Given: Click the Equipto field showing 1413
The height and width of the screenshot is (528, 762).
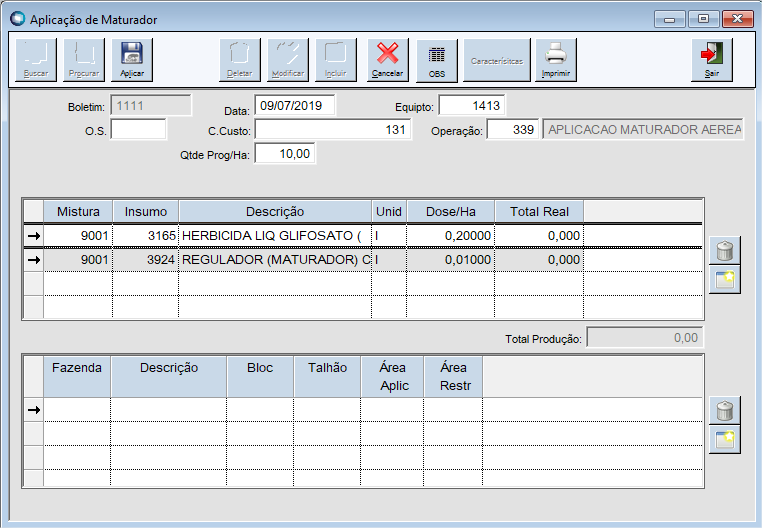Looking at the screenshot, I should (471, 106).
